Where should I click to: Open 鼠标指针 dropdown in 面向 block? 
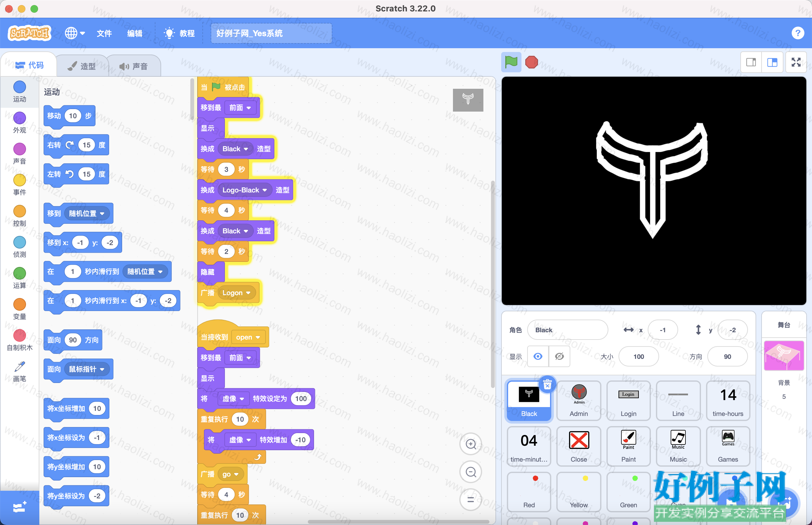pos(87,369)
